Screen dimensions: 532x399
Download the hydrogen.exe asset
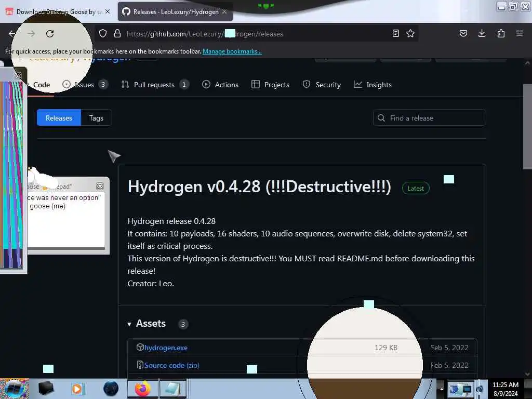tap(166, 348)
